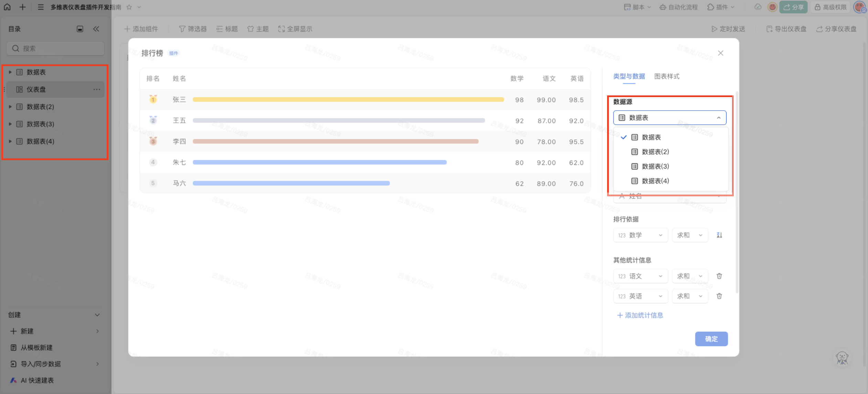Open the 类型与数据 tab
This screenshot has height=394, width=868.
[629, 76]
